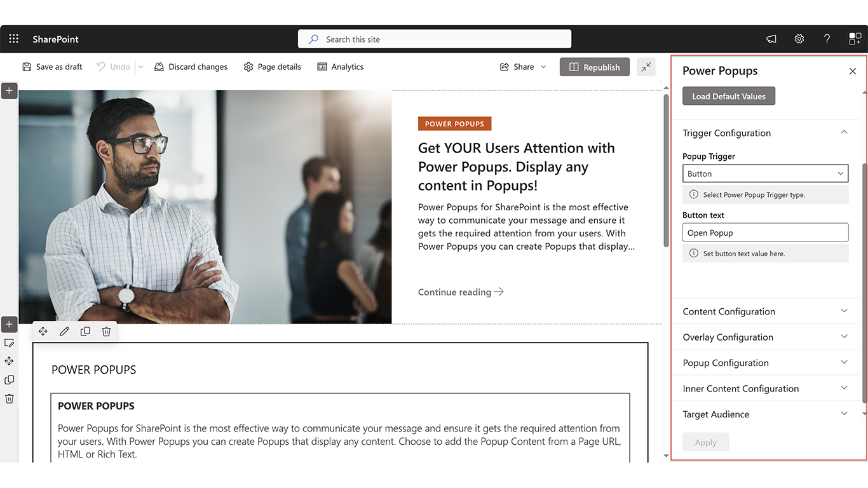Click the collapse view arrows icon
868x488 pixels.
pos(646,67)
